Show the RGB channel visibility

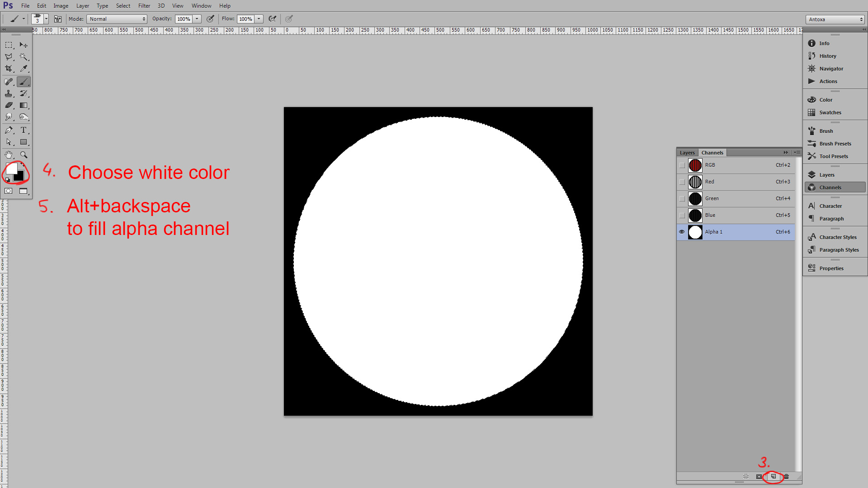[682, 165]
